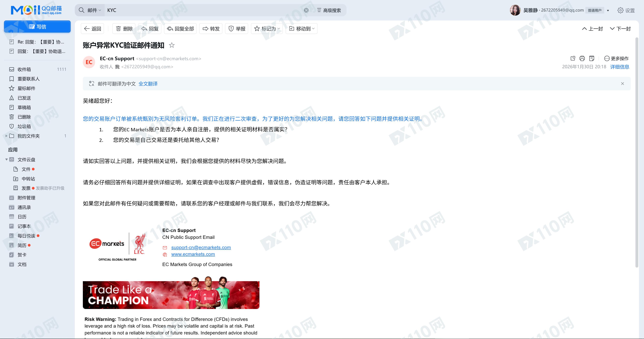Open www.ecmarkets.com link
644x339 pixels.
(193, 254)
